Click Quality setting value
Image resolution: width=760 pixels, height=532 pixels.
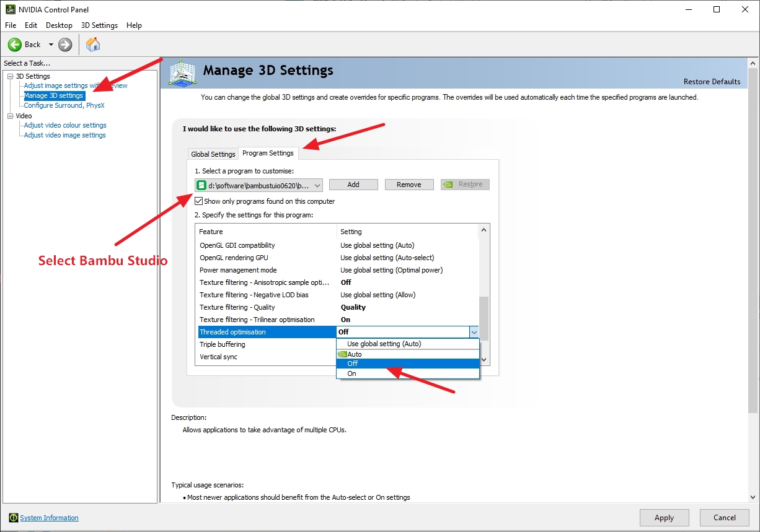pyautogui.click(x=353, y=307)
